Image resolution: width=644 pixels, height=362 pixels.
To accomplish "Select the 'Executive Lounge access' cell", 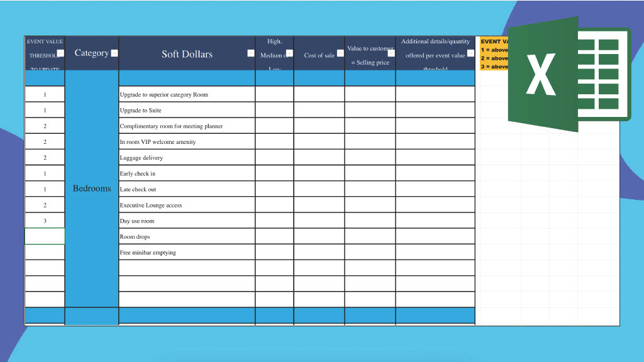I will pyautogui.click(x=187, y=205).
